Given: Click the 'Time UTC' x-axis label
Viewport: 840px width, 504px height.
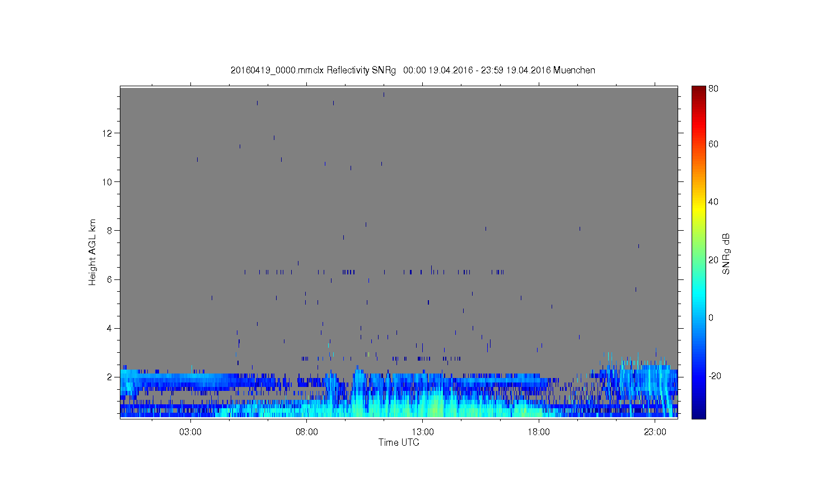Looking at the screenshot, I should tap(399, 442).
